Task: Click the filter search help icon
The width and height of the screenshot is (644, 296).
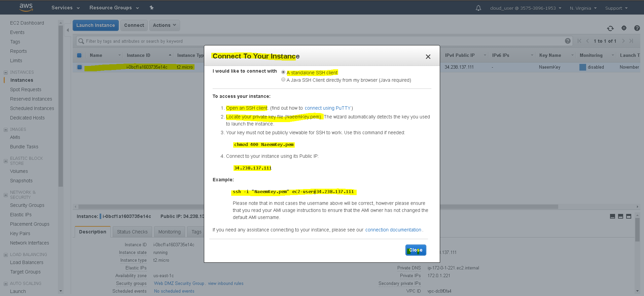Action: click(568, 41)
